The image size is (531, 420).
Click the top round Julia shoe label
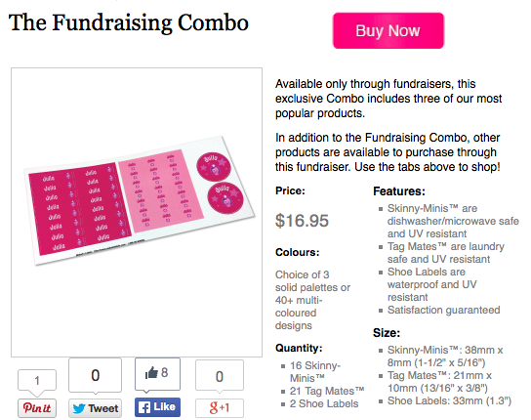coord(214,167)
